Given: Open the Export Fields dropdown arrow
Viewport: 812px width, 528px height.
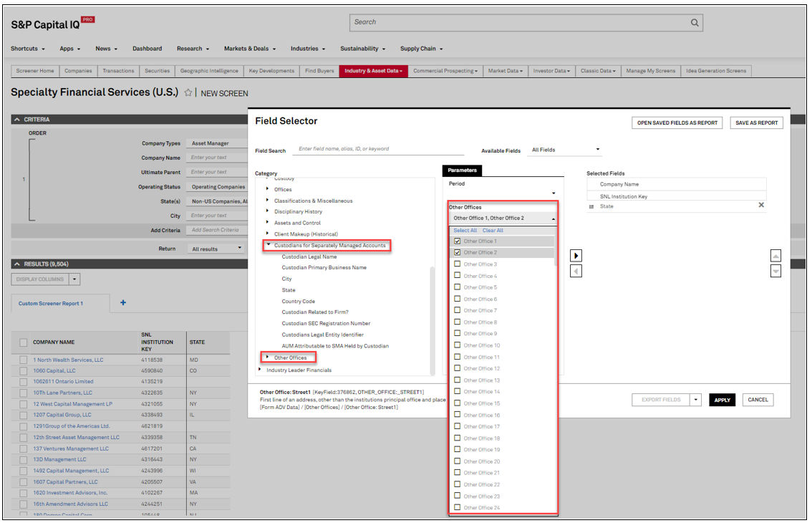Looking at the screenshot, I should [x=695, y=400].
